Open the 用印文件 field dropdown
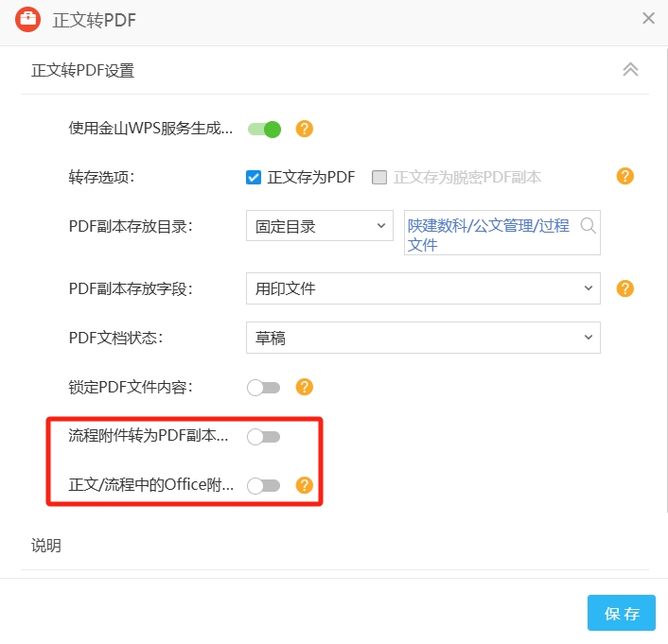Viewport: 668px width, 644px height. [422, 288]
